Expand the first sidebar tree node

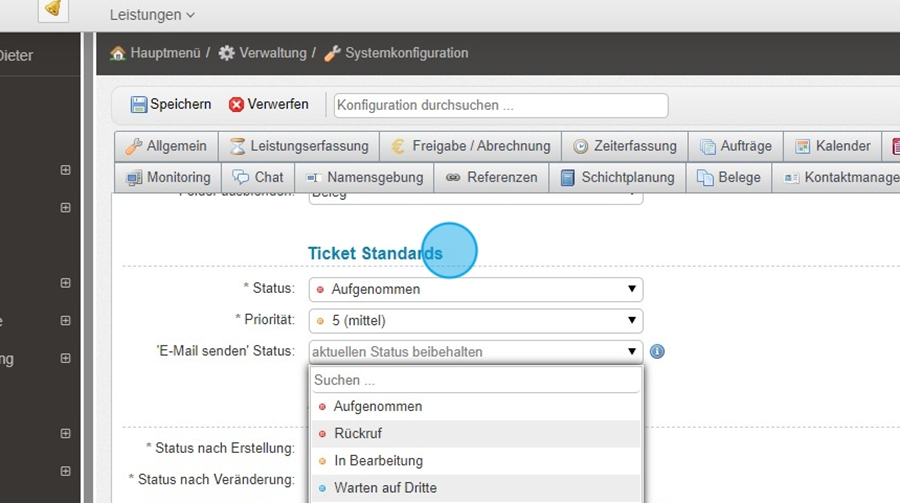point(65,170)
